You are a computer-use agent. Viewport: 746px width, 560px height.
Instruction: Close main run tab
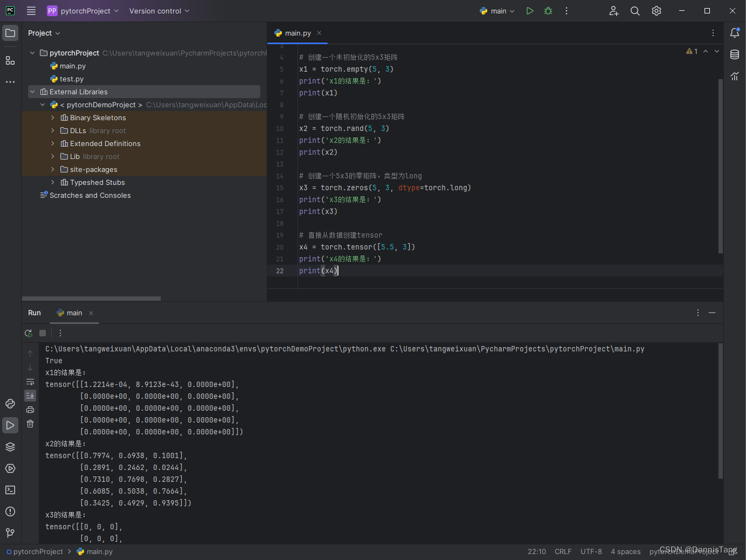point(91,313)
